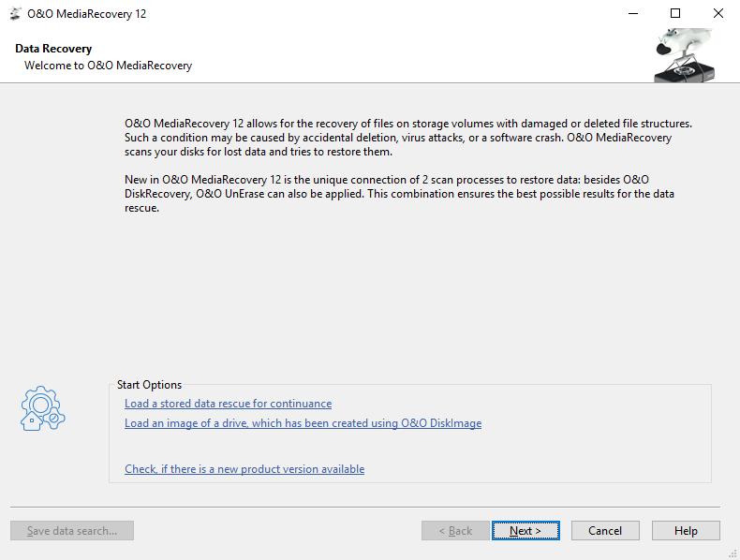Click the dog mascot logo in header
740x560 pixels.
(x=685, y=54)
